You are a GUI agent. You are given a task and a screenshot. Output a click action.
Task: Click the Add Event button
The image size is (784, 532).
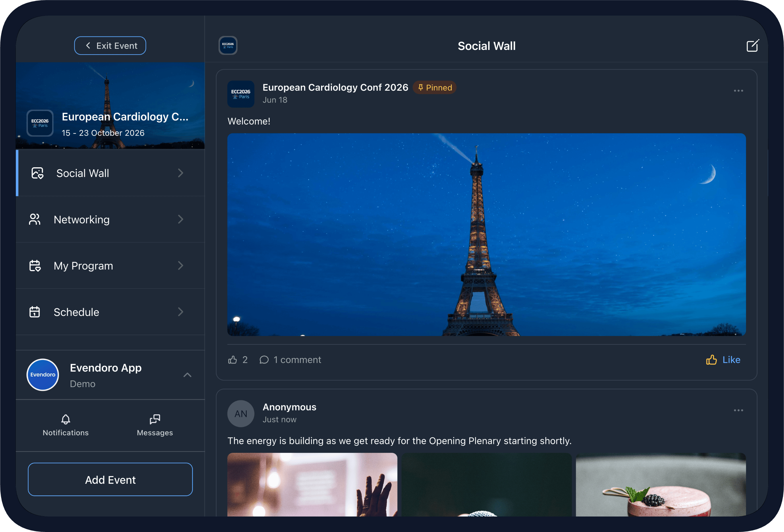pos(110,479)
